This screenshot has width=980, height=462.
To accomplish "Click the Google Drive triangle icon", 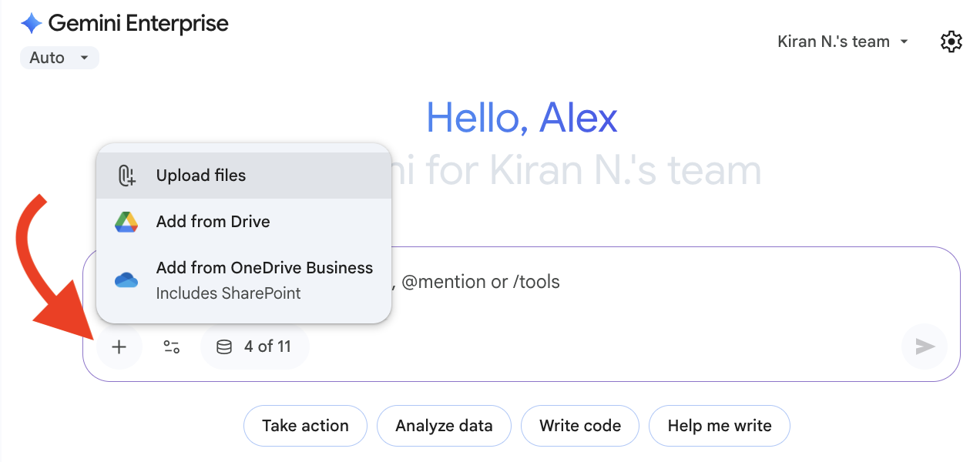I will 128,221.
